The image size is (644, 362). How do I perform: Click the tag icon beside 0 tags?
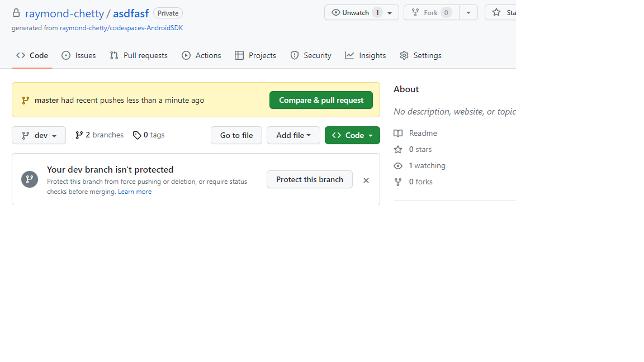[137, 135]
